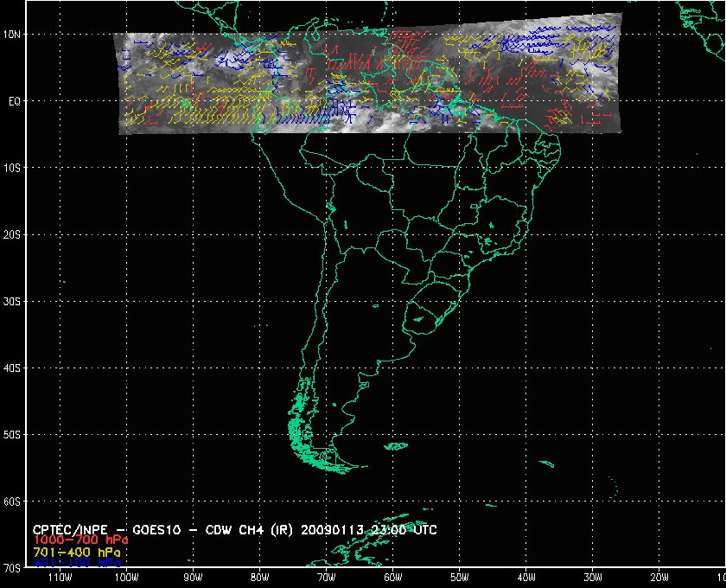Click the 110W longitude label
726x588 pixels.
60,578
